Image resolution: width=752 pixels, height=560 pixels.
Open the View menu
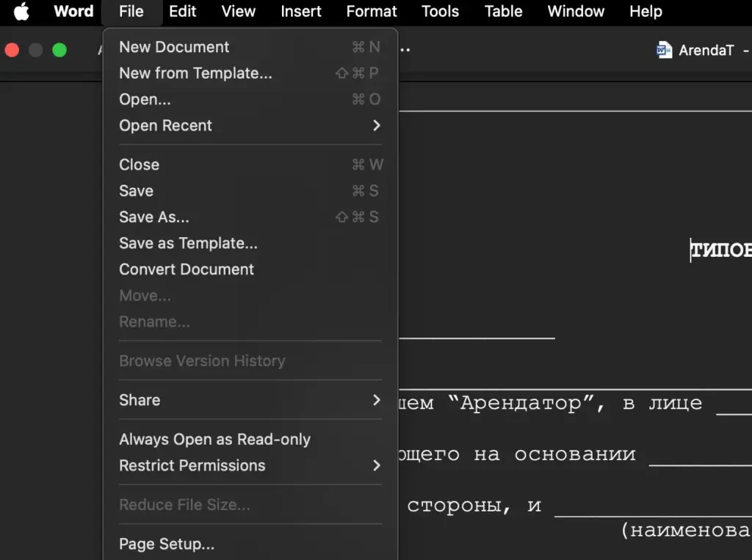pos(239,11)
